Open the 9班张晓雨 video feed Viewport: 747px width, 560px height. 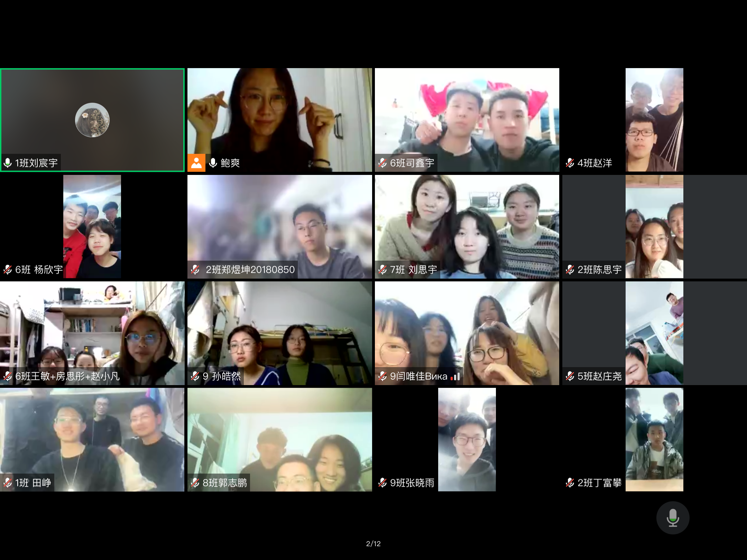point(467,440)
